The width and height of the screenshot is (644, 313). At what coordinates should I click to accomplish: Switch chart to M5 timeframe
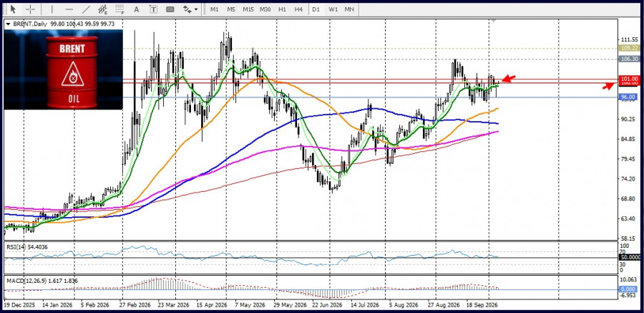coord(231,9)
